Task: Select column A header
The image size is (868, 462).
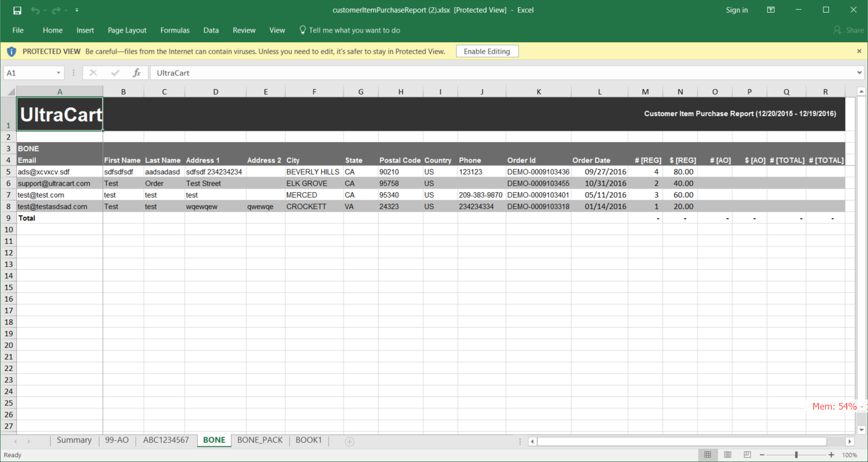Action: click(60, 92)
